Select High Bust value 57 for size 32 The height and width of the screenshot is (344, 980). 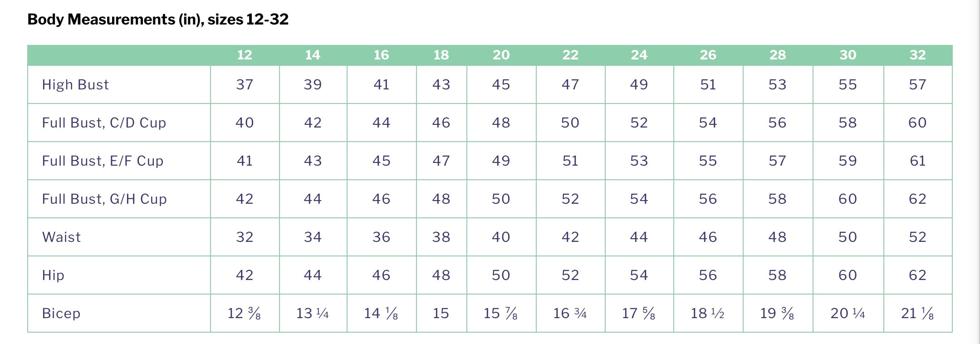[917, 85]
